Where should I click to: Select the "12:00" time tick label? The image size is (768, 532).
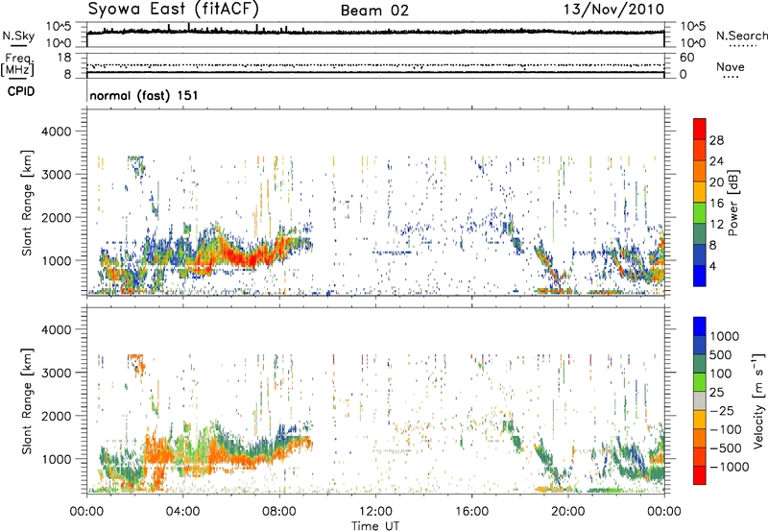pos(375,512)
